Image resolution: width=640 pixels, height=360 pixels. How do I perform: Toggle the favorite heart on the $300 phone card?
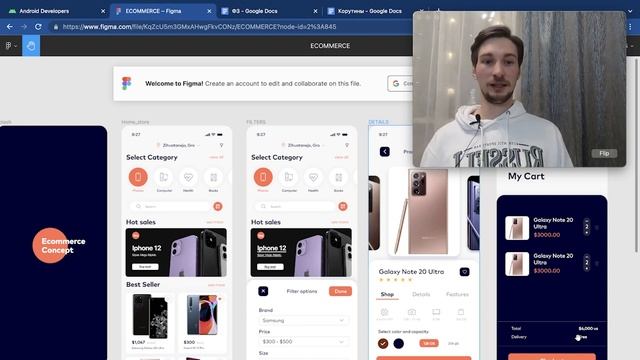tap(220, 299)
